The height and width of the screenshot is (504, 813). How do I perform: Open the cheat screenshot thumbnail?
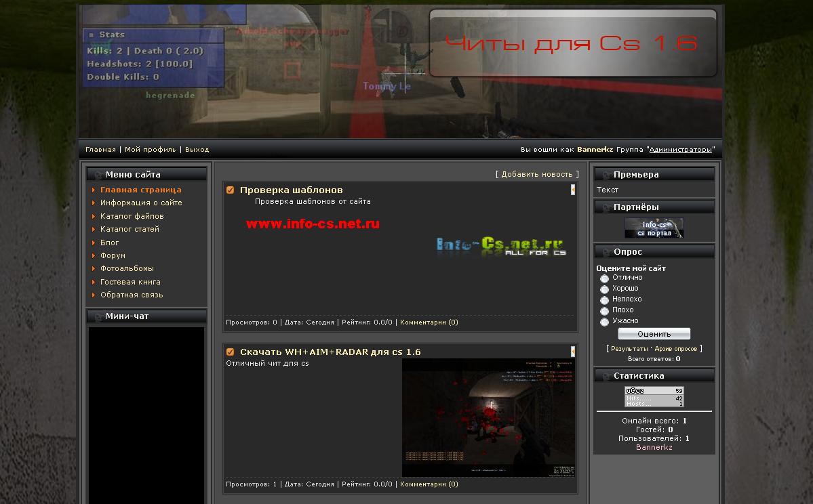(x=488, y=417)
